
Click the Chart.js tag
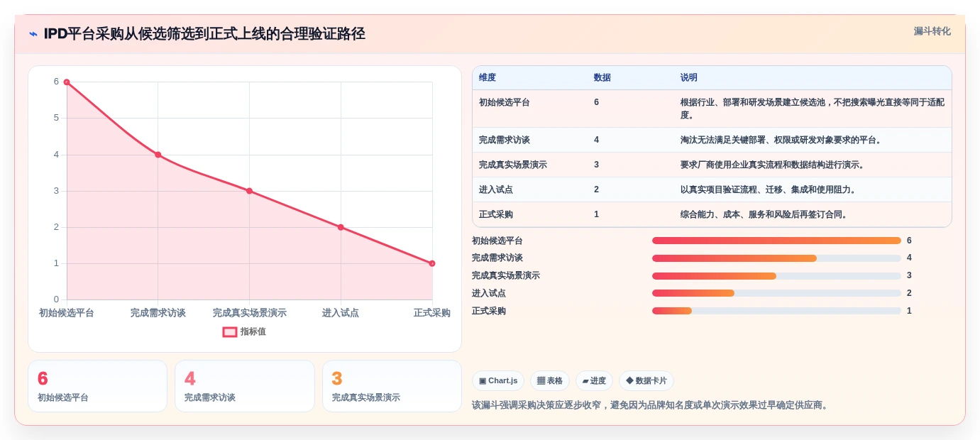tap(497, 380)
